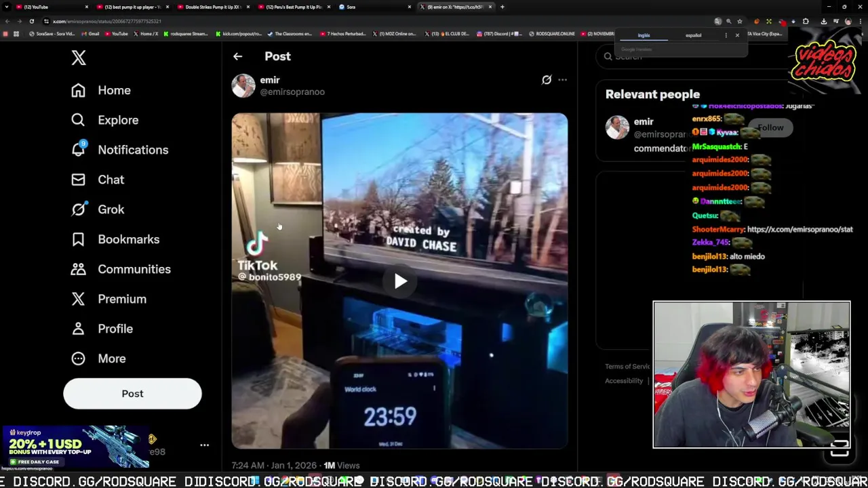Open the Gmail bookmark
868x488 pixels.
(91, 34)
